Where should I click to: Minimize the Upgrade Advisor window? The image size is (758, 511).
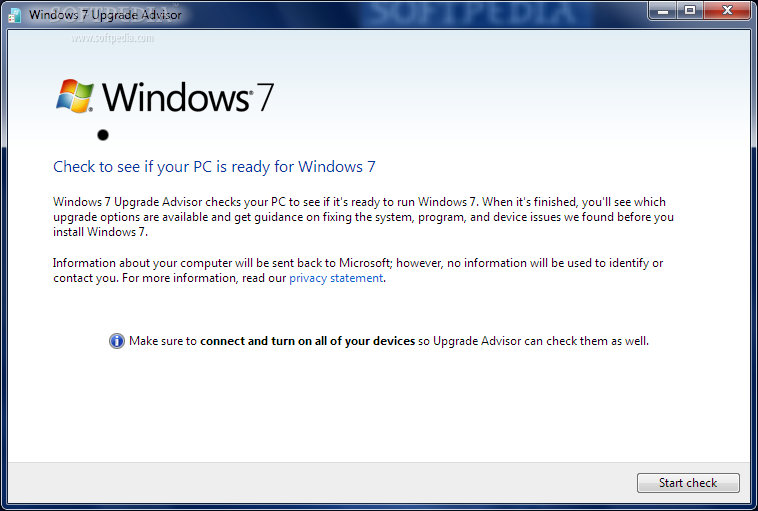(x=663, y=11)
